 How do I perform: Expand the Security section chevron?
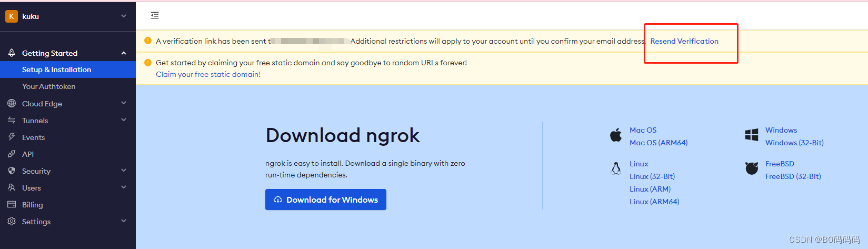[x=124, y=171]
